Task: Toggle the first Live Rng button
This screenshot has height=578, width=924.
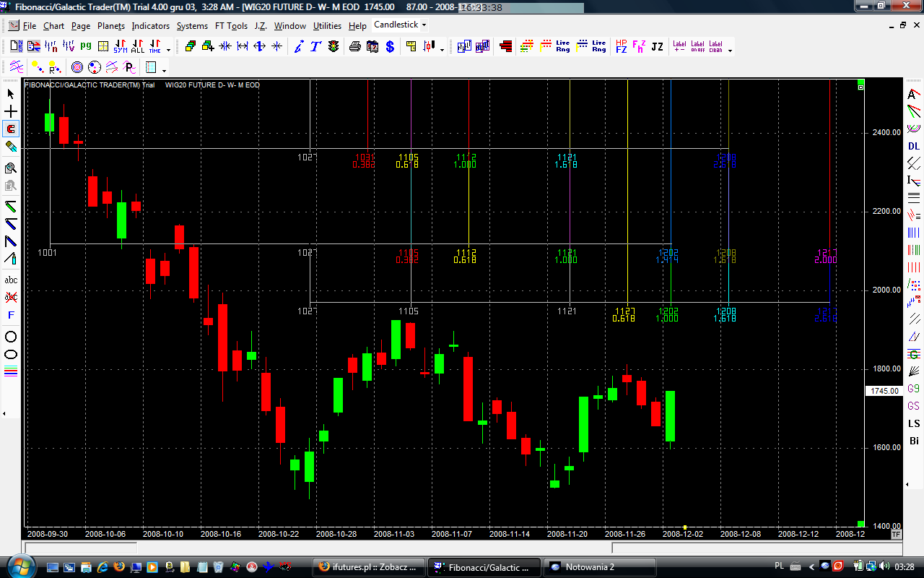Action: 562,47
